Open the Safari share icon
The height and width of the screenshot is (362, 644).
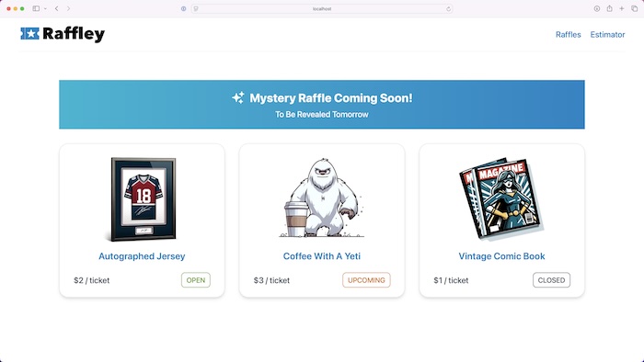(x=609, y=8)
